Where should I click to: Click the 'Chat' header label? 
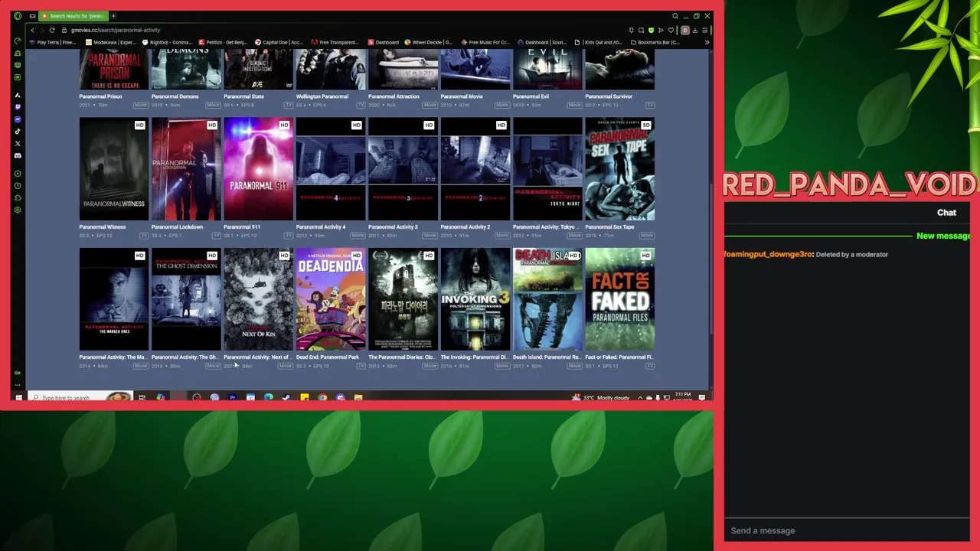click(x=946, y=213)
